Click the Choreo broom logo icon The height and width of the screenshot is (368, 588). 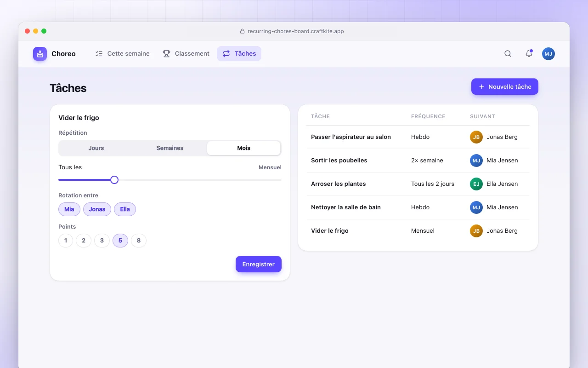40,54
